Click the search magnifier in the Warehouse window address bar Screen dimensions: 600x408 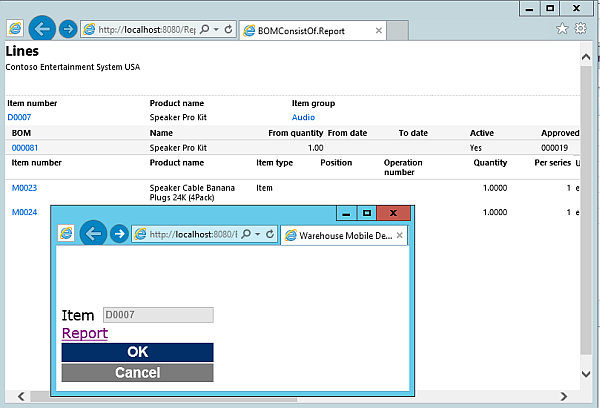(x=246, y=233)
